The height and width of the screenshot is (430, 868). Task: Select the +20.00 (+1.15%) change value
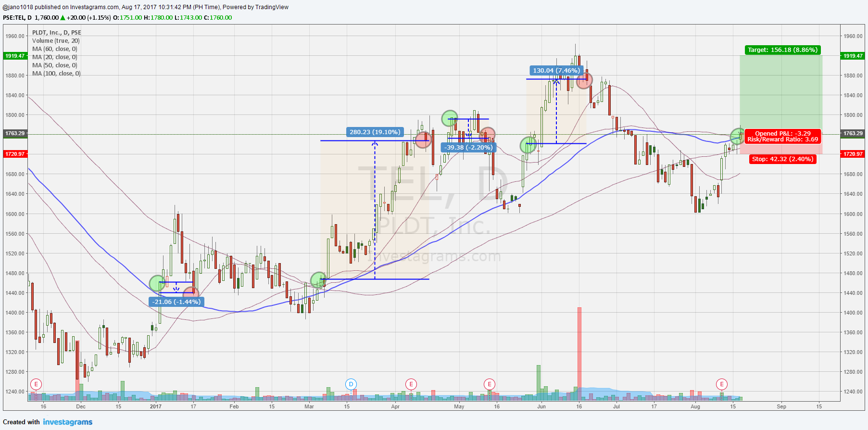click(x=89, y=18)
